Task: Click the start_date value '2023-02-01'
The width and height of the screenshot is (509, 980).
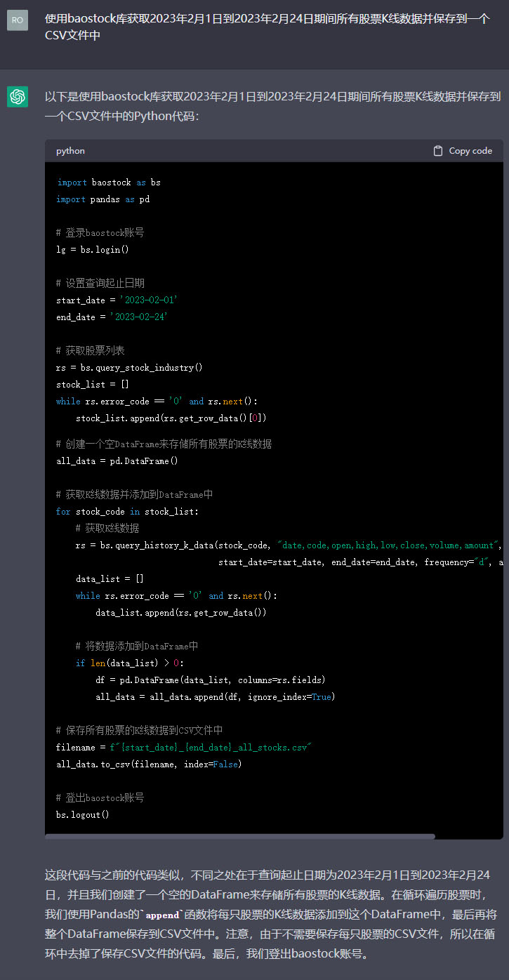Action: tap(148, 300)
